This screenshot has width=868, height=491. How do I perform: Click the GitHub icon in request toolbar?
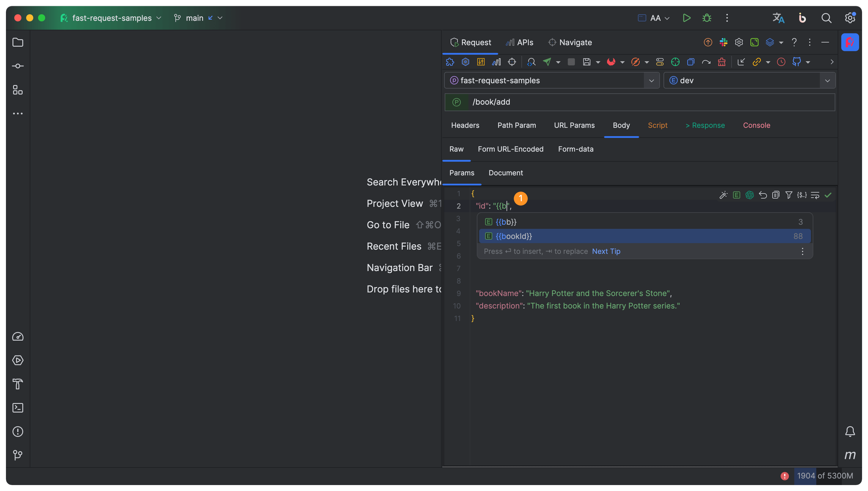click(797, 62)
